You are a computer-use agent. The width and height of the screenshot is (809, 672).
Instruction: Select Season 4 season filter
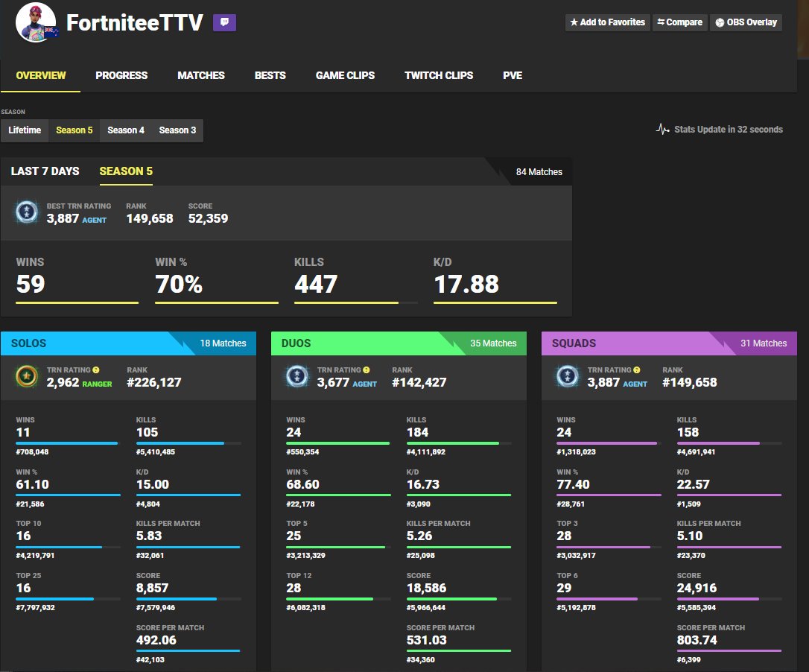pos(126,130)
